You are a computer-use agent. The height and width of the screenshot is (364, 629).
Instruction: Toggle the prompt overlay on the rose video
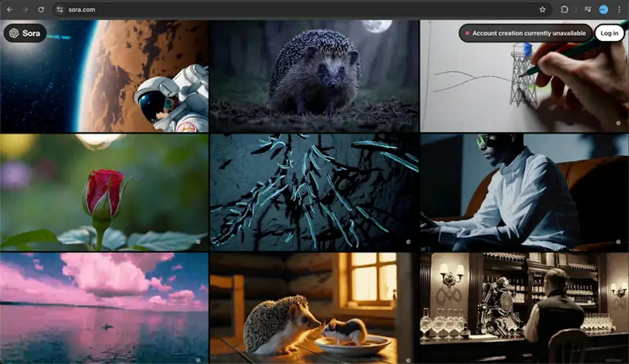tap(199, 241)
